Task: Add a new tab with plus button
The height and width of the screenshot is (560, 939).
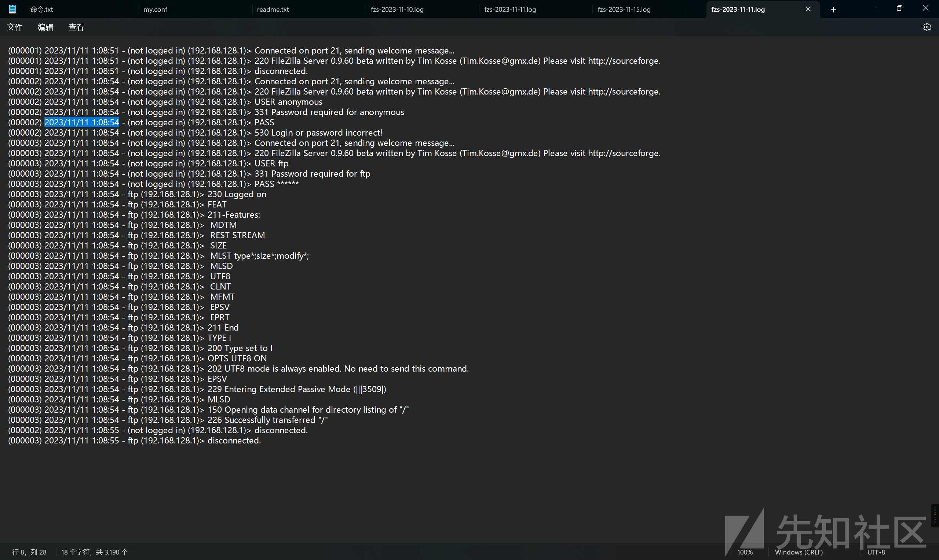Action: coord(833,10)
